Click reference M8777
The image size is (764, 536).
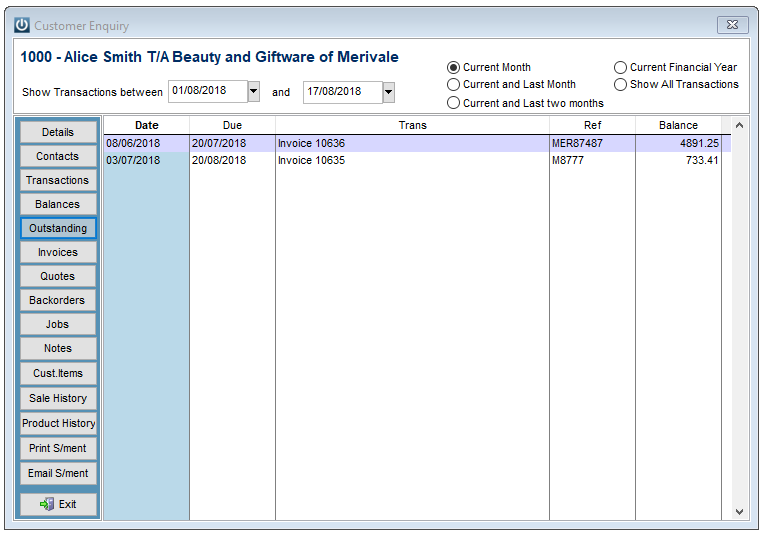(x=592, y=160)
